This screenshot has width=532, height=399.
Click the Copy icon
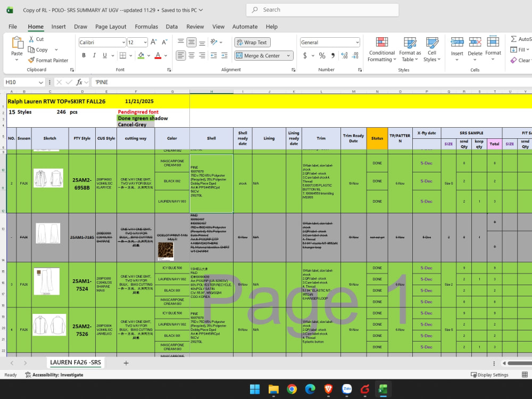[31, 50]
